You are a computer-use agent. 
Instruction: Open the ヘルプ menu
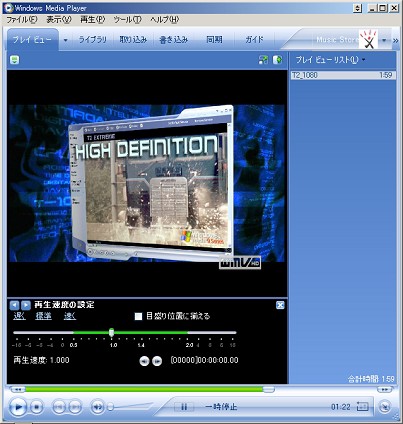pyautogui.click(x=164, y=20)
